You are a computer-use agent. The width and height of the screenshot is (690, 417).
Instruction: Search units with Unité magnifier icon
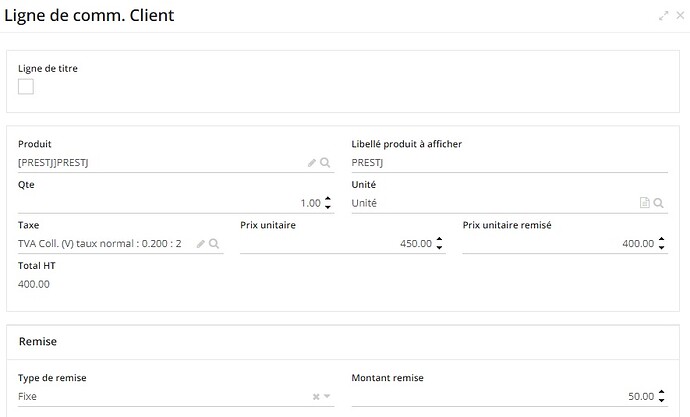[658, 203]
